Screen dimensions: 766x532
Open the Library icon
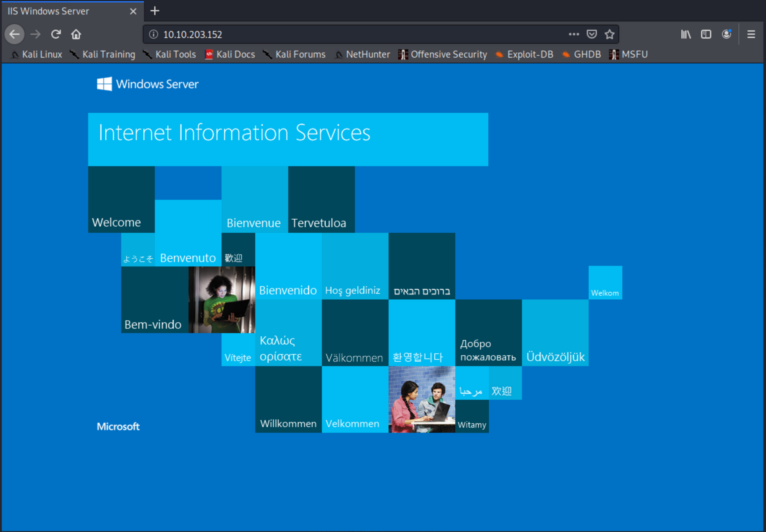click(x=686, y=34)
